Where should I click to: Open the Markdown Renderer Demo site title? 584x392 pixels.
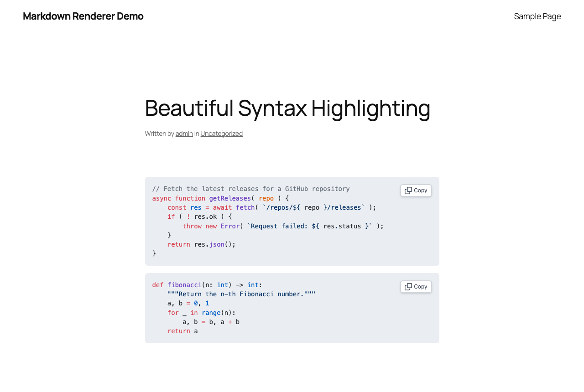pyautogui.click(x=83, y=16)
